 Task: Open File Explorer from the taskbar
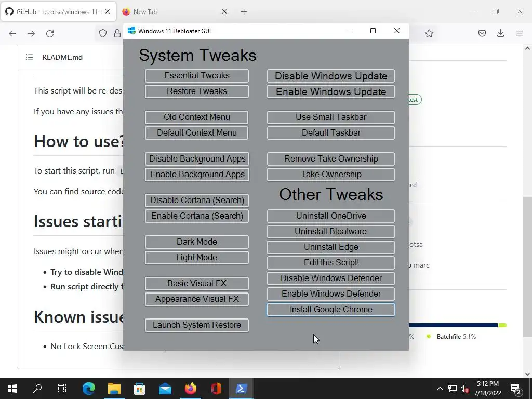click(114, 389)
